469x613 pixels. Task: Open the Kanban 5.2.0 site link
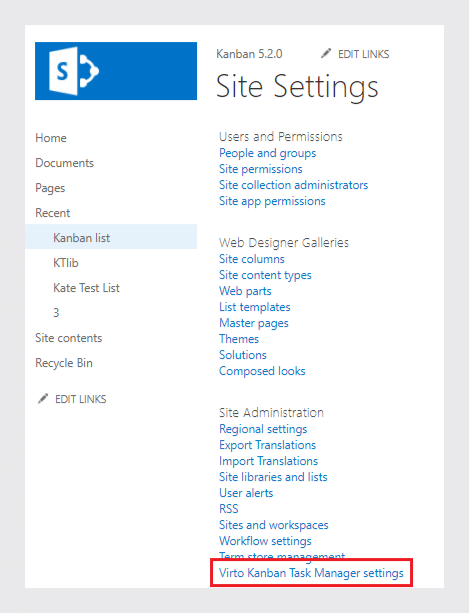point(249,54)
